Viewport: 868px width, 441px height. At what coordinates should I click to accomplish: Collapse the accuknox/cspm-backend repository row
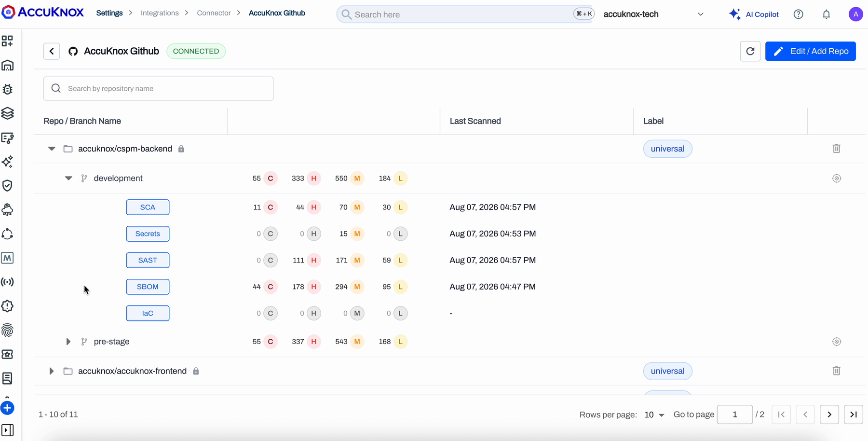pyautogui.click(x=52, y=149)
